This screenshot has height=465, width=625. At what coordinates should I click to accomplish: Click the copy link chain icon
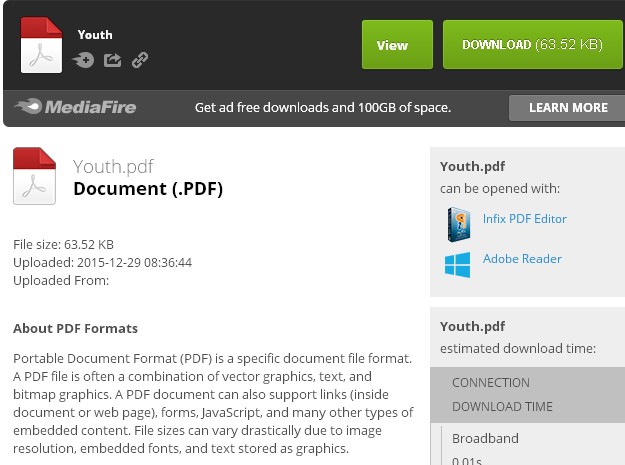click(140, 60)
